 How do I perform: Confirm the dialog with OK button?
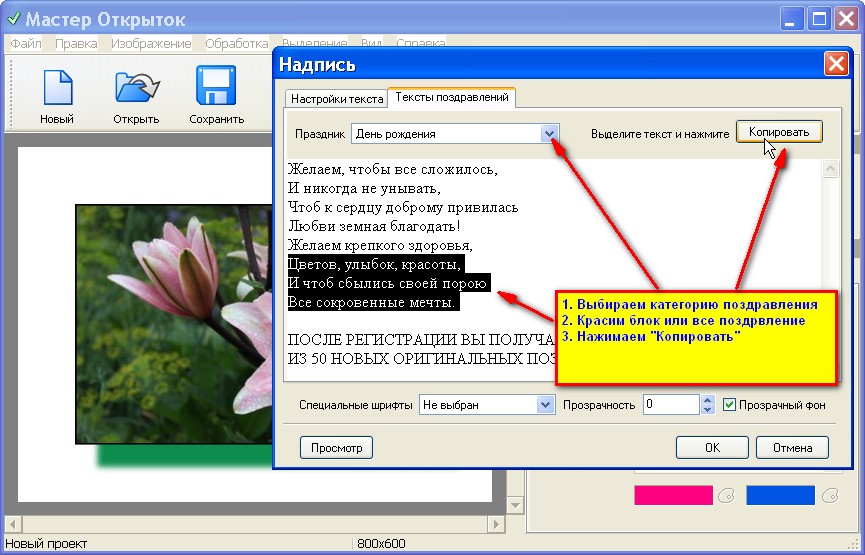(x=712, y=447)
